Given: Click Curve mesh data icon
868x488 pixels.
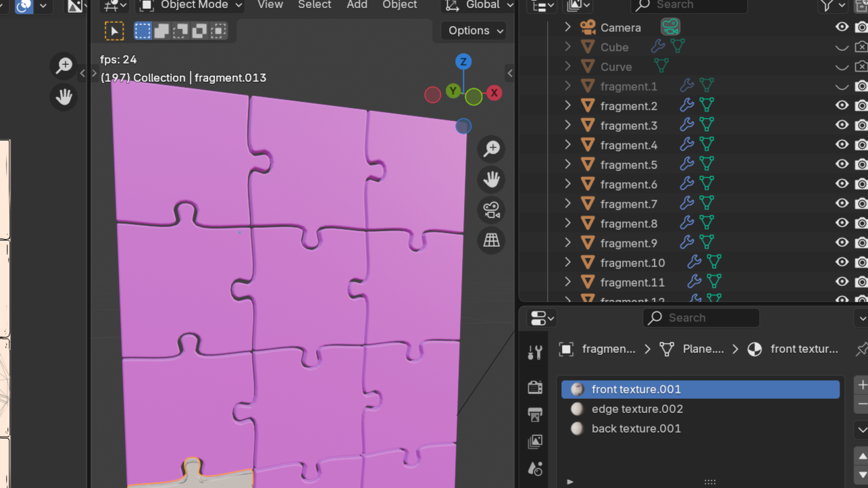Looking at the screenshot, I should point(661,66).
